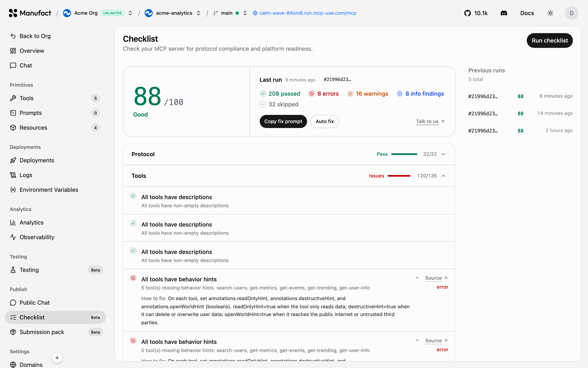
Task: Open the calm-wave-84sm6 MCP URL link
Action: click(x=308, y=13)
